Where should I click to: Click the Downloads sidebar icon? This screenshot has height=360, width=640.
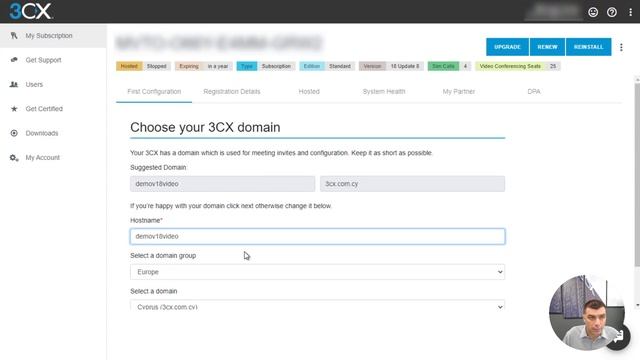[x=14, y=133]
